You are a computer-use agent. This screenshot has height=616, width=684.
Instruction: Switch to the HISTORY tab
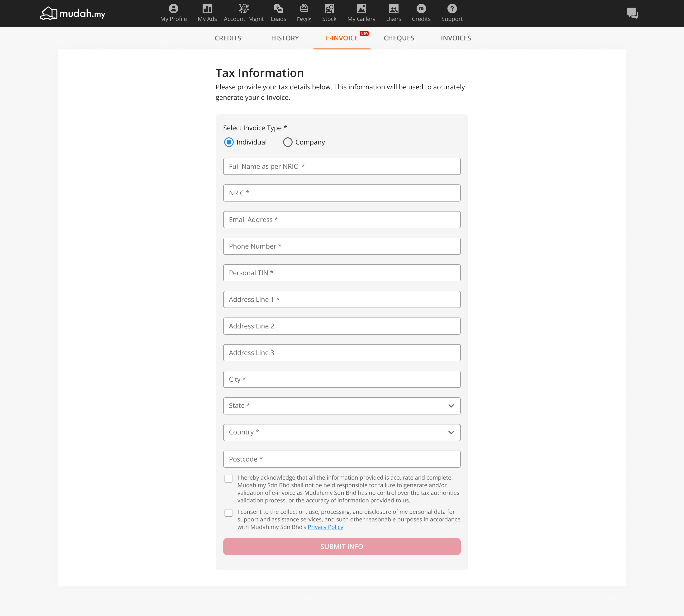[x=285, y=38]
